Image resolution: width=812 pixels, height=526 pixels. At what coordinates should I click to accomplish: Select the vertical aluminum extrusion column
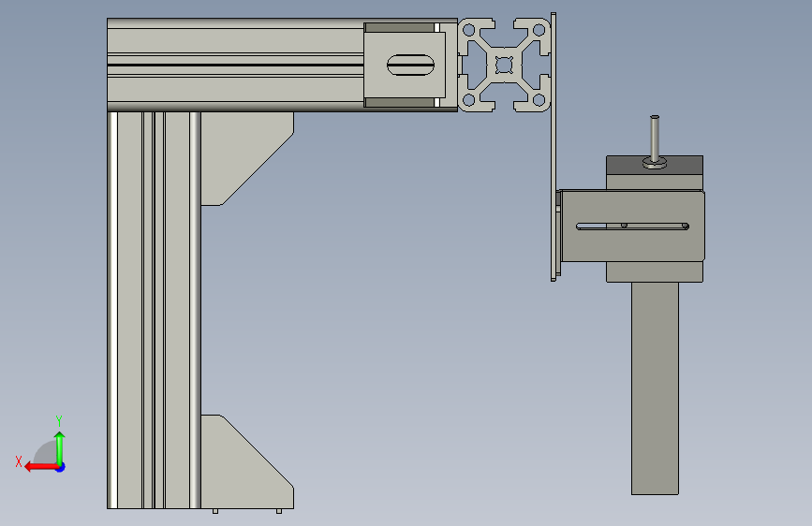click(154, 310)
